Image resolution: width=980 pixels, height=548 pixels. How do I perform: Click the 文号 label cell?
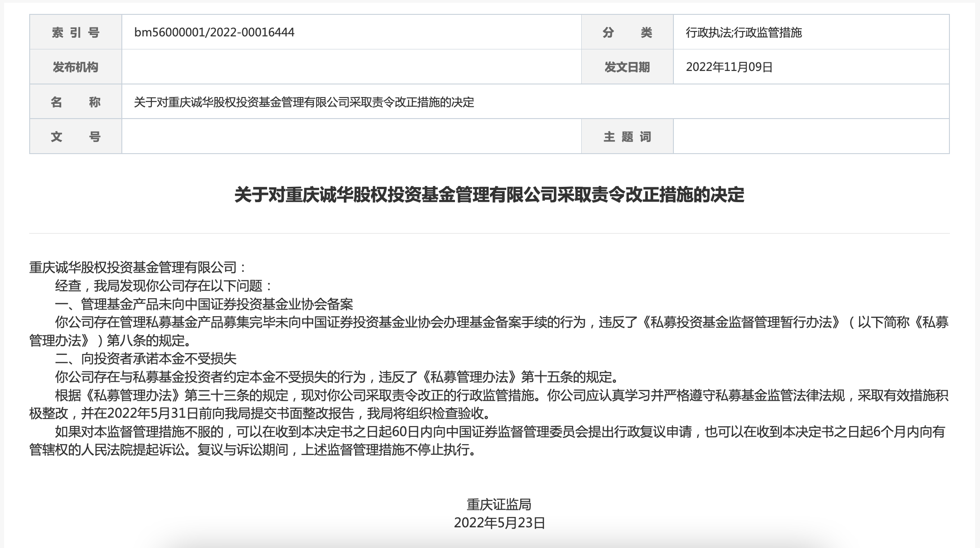point(76,137)
